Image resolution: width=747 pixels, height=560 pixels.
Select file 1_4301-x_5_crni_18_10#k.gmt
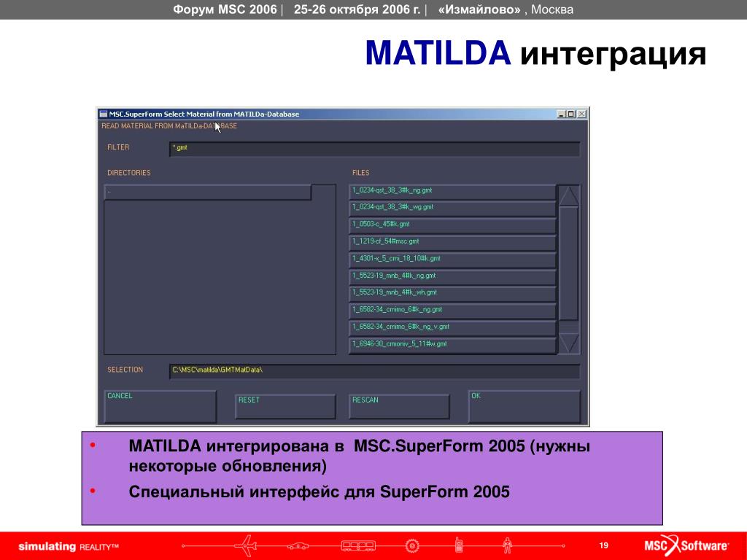click(452, 260)
